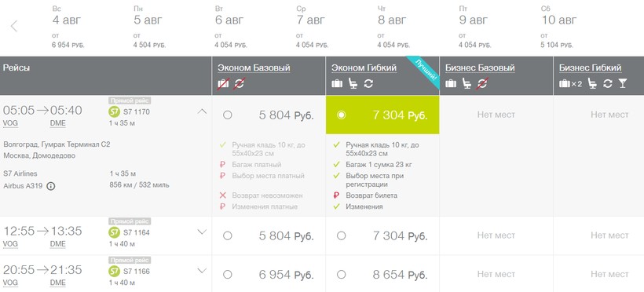The height and width of the screenshot is (292, 644).
Task: Click the cocktail icon under Бизнес Гибкий
Action: click(x=623, y=83)
